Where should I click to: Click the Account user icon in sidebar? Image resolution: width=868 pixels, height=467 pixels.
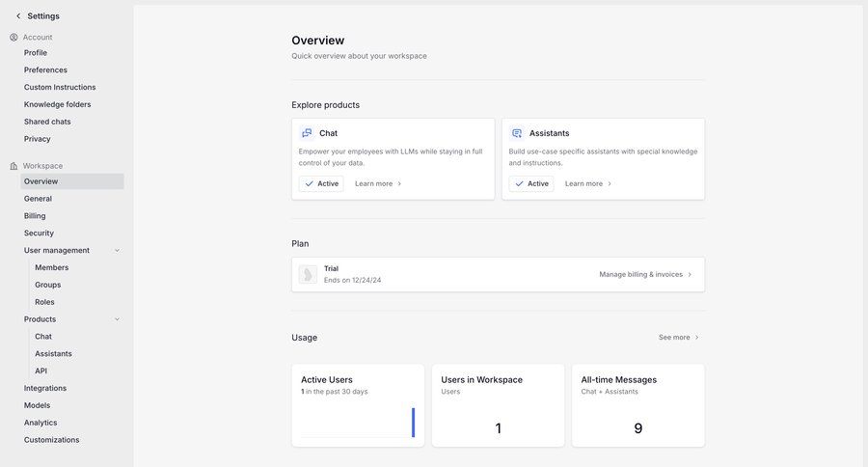(x=14, y=37)
